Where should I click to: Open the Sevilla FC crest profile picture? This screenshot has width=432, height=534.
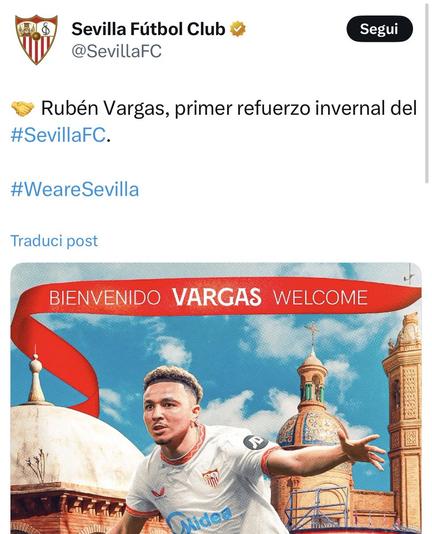point(36,40)
